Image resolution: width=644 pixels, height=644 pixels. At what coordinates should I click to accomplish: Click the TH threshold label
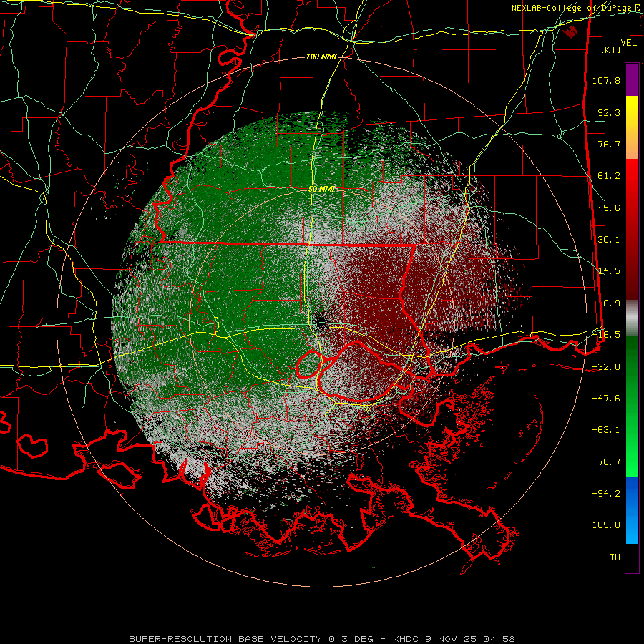pyautogui.click(x=615, y=557)
